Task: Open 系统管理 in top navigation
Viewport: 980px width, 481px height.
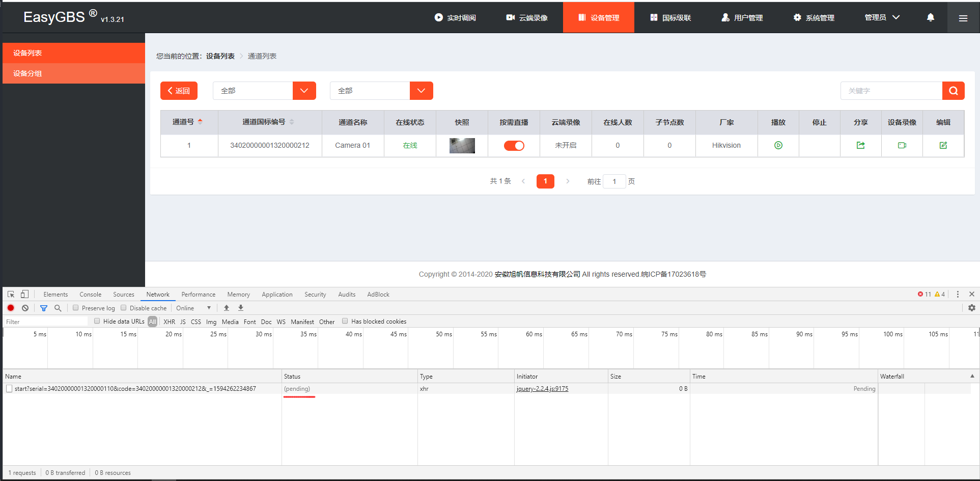Action: coord(814,17)
